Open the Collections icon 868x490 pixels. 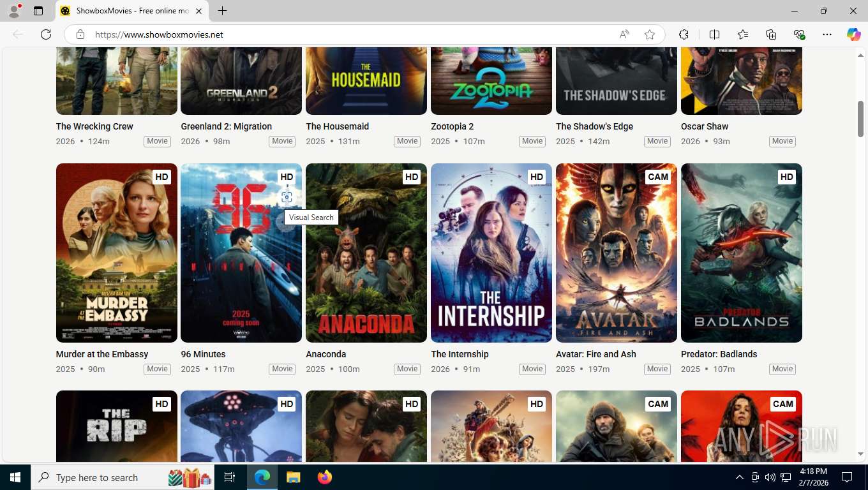[771, 34]
